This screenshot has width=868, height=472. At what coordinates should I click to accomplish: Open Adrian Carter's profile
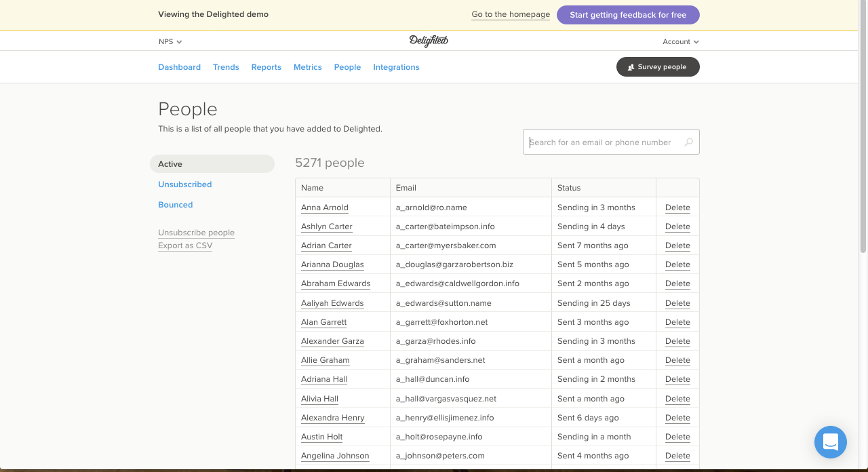click(x=326, y=245)
